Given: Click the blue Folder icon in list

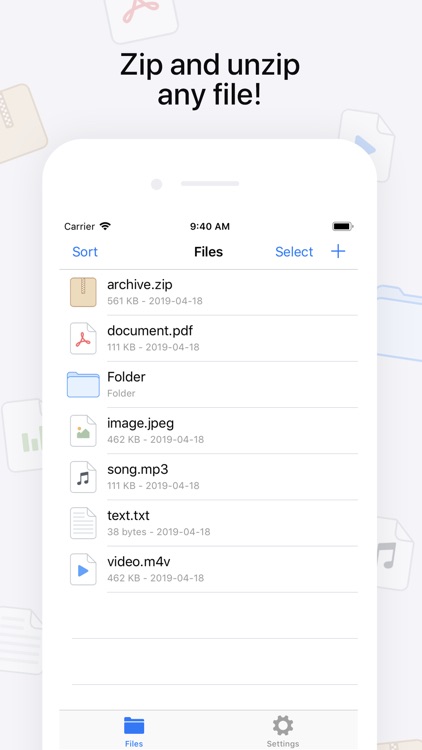Looking at the screenshot, I should coord(83,385).
